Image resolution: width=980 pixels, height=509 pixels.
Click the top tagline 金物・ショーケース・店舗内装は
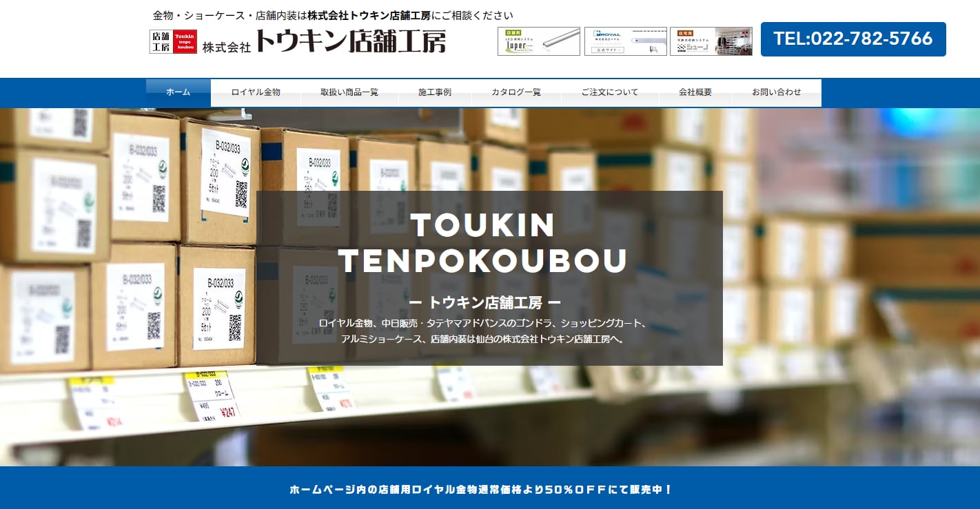pyautogui.click(x=333, y=15)
